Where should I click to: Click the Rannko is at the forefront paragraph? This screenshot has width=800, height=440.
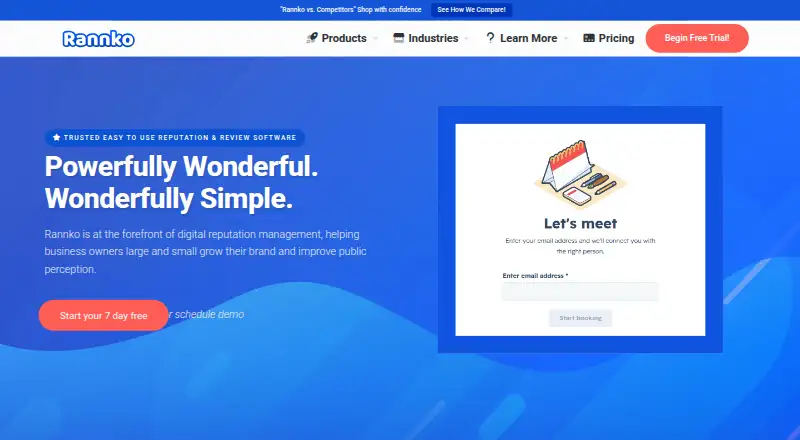tap(206, 252)
